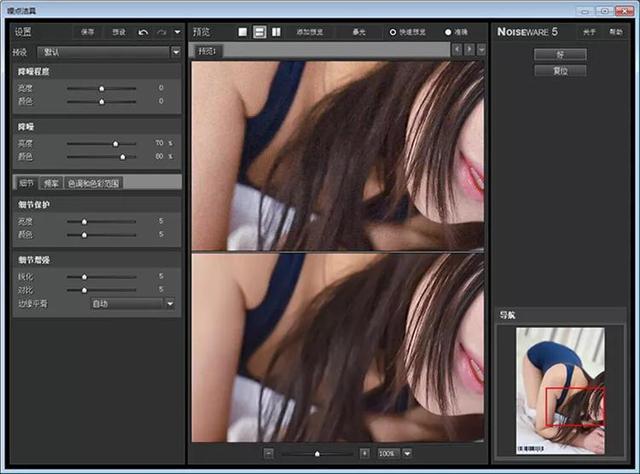Click the zoom in plus icon
Image resolution: width=640 pixels, height=474 pixels.
(365, 453)
